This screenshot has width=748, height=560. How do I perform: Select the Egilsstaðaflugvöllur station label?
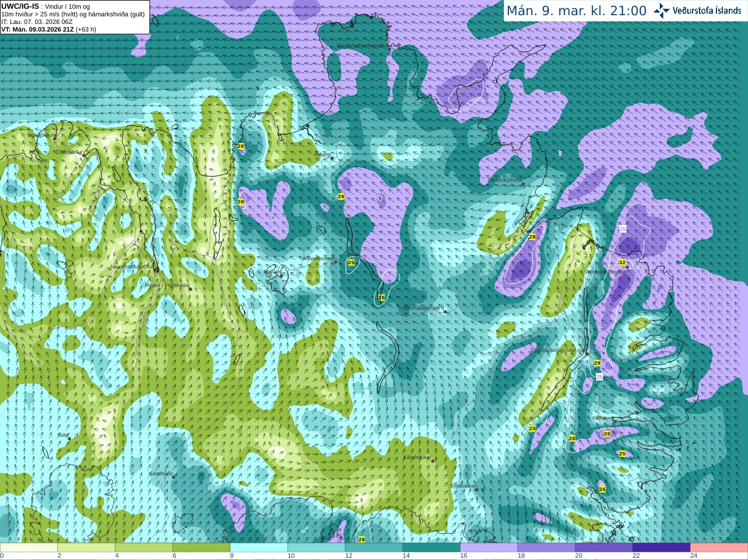coord(557,350)
